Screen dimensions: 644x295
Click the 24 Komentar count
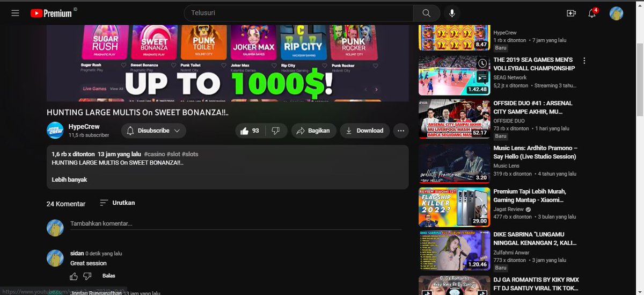pyautogui.click(x=66, y=204)
